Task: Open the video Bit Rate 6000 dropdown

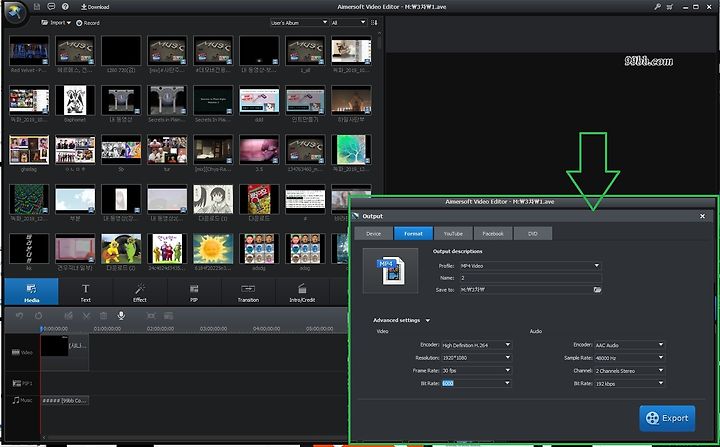Action: [x=477, y=383]
